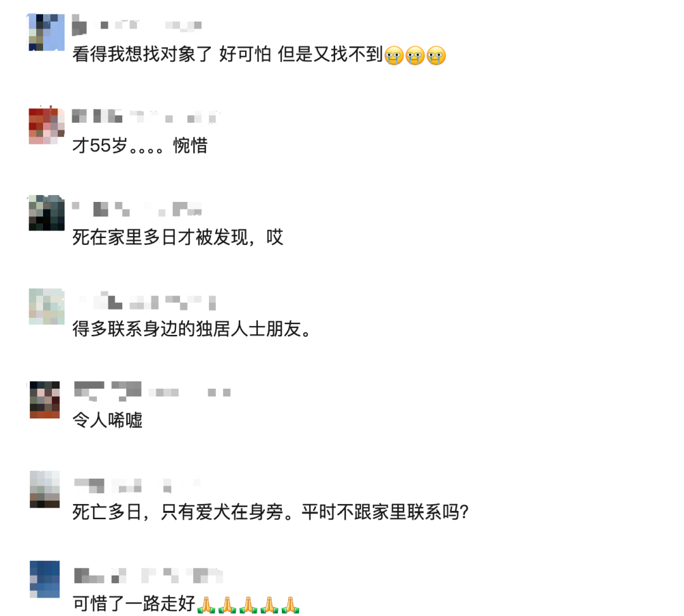This screenshot has width=684, height=616.
Task: Open avatar of the '死在家里多日才被发现' commenter
Action: (46, 213)
